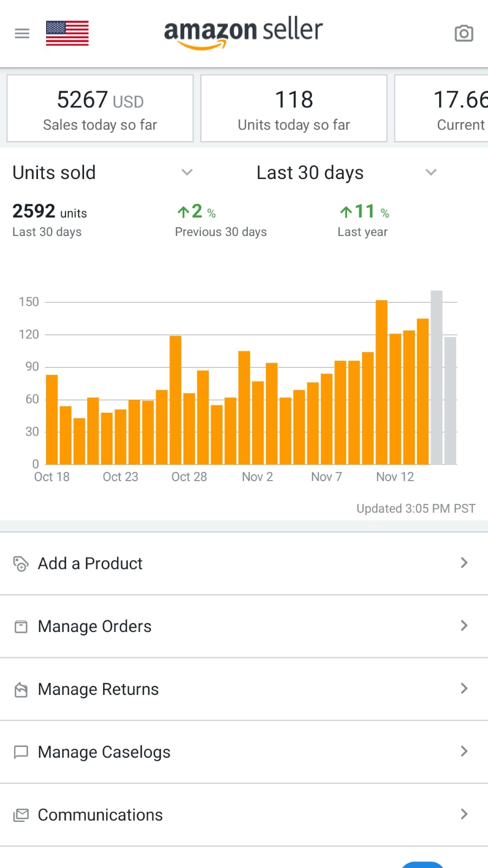Tap the Sales today so far card
Viewport: 488px width, 868px height.
[x=100, y=109]
